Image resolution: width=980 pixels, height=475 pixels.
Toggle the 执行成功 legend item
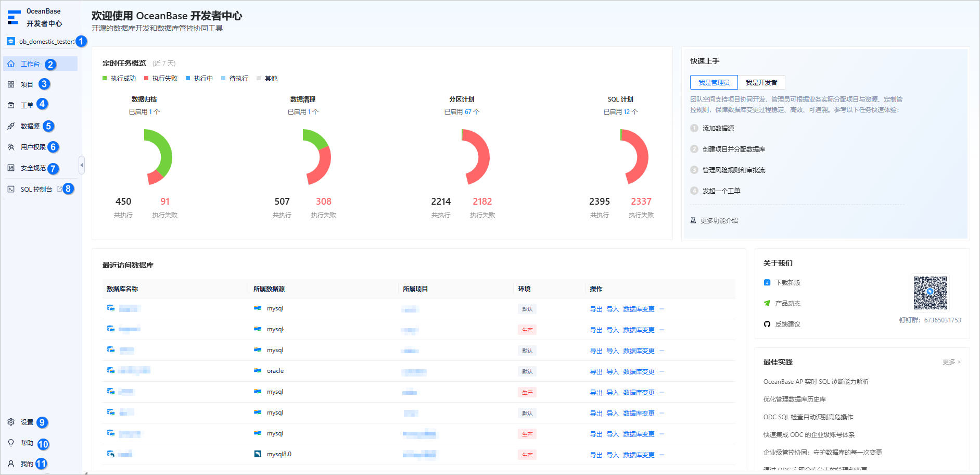(119, 78)
